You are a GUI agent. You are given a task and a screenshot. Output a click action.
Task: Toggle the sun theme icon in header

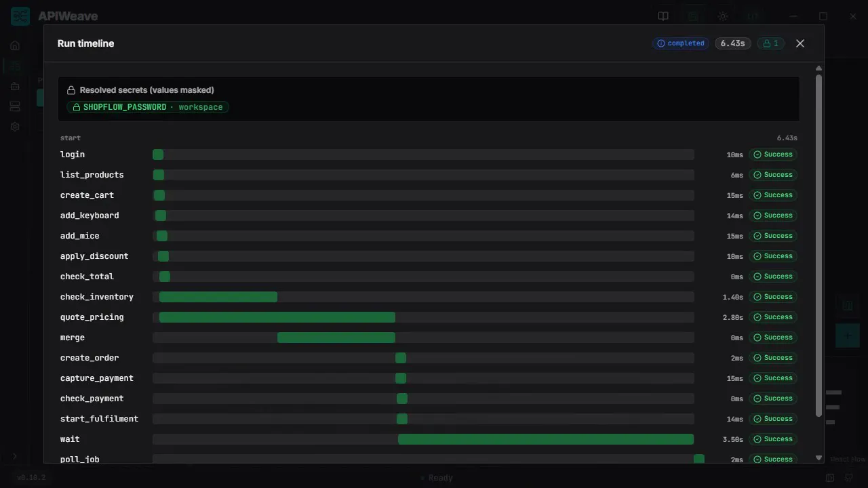pos(723,16)
